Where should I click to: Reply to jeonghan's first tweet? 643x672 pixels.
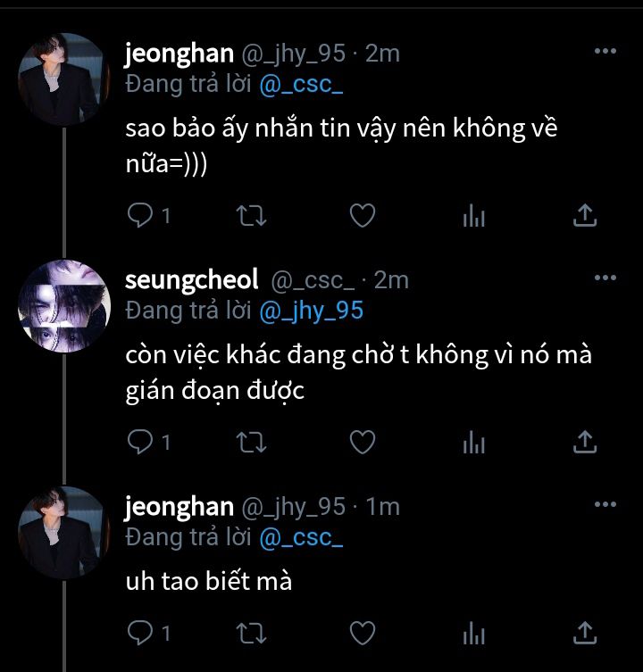[140, 214]
